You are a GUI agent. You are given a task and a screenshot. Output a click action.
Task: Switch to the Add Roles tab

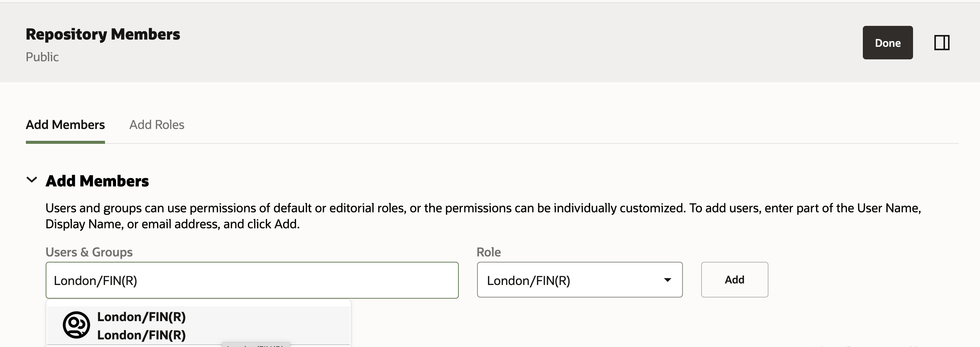coord(157,125)
